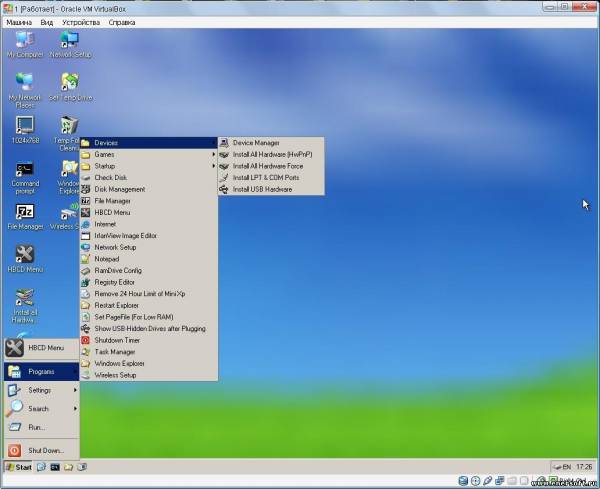Launch Command prompt desktop icon

25,178
